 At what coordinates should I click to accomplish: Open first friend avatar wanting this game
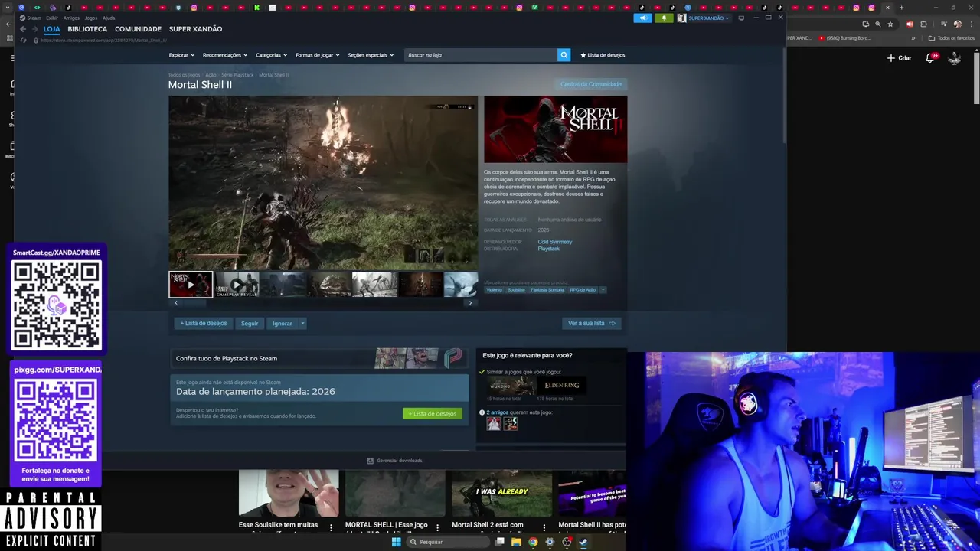494,423
